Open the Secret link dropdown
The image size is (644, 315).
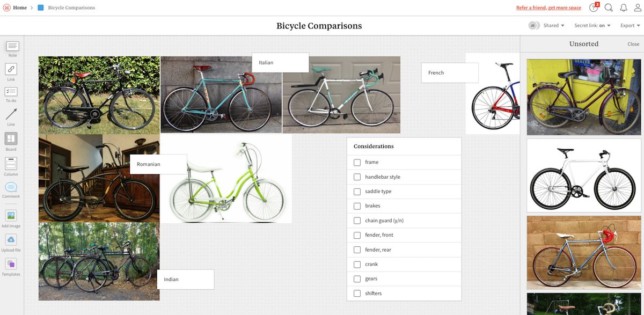tap(592, 26)
